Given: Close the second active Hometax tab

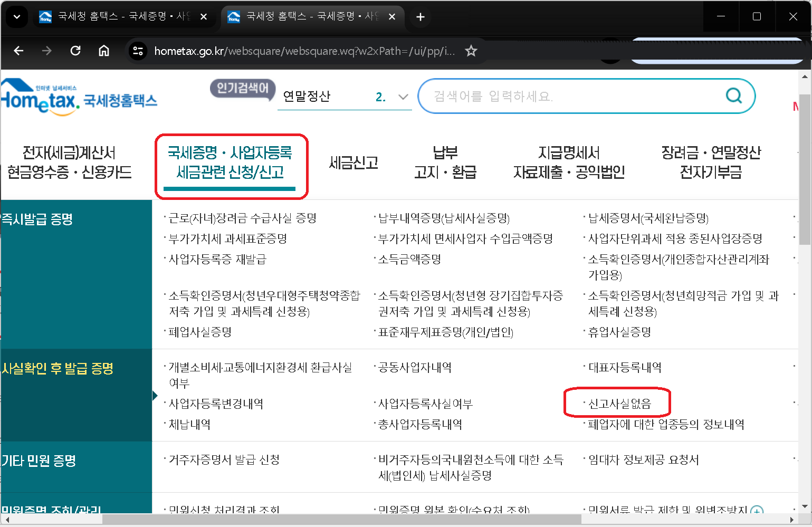Looking at the screenshot, I should 392,17.
